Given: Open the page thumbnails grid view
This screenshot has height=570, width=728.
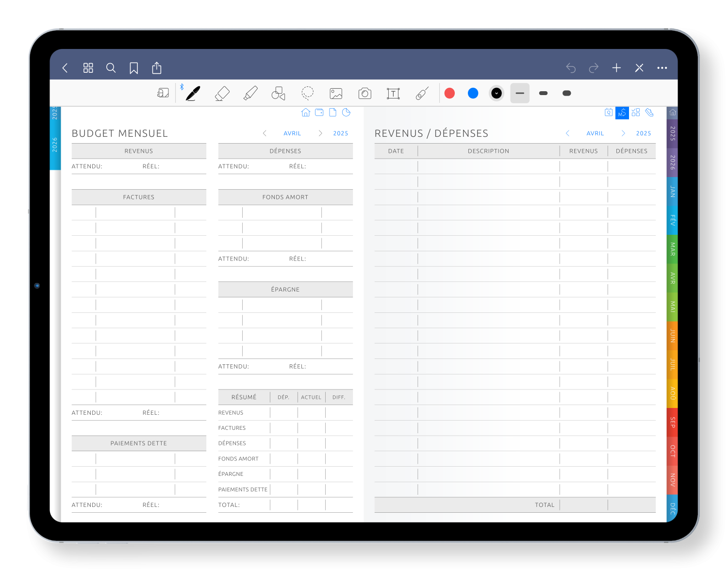Looking at the screenshot, I should pyautogui.click(x=88, y=68).
